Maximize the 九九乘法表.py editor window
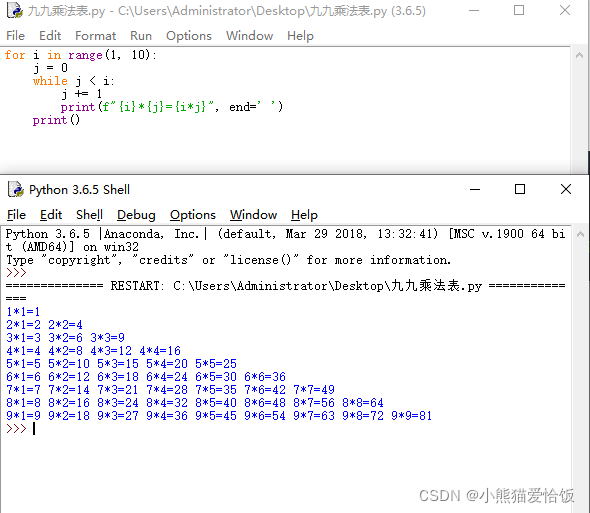This screenshot has height=513, width=590. tap(519, 10)
